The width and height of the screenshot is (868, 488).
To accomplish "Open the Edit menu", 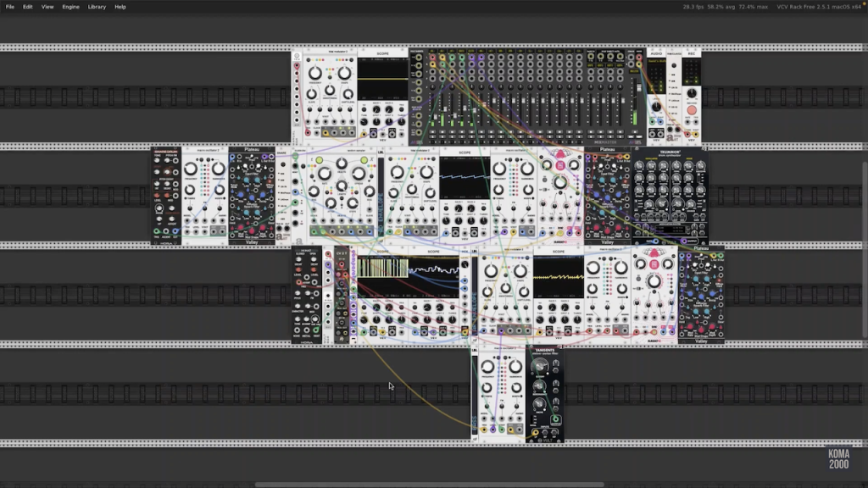I will click(28, 7).
